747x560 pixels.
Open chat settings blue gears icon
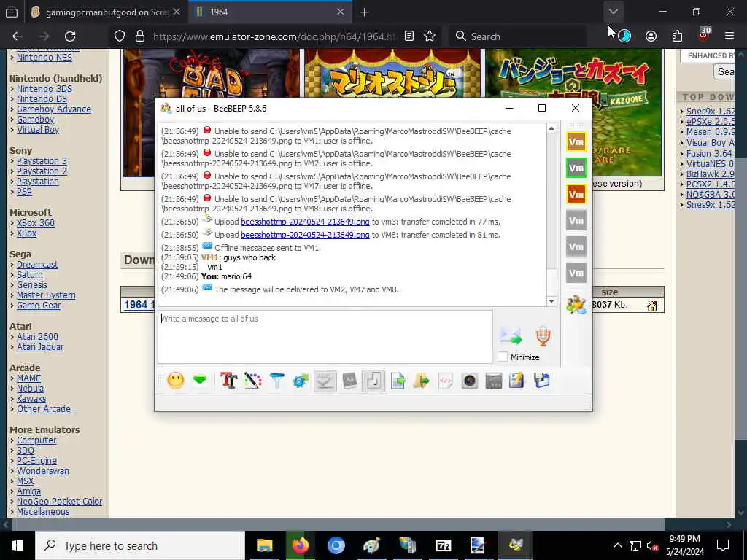click(x=301, y=381)
